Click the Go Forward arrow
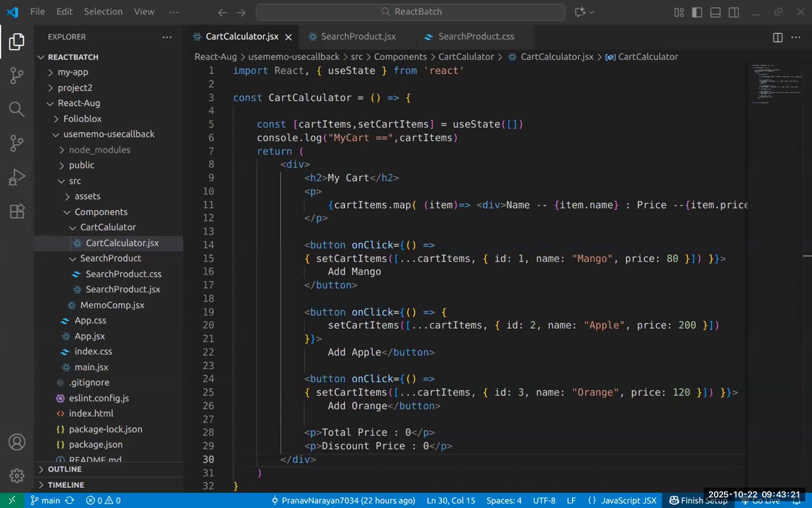This screenshot has height=508, width=812. point(241,13)
